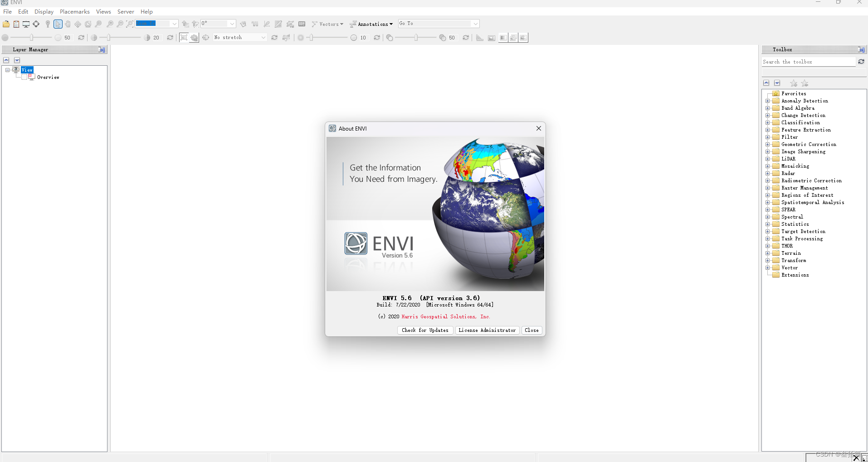Activate the Flicker view icon
The width and height of the screenshot is (868, 462).
point(513,38)
